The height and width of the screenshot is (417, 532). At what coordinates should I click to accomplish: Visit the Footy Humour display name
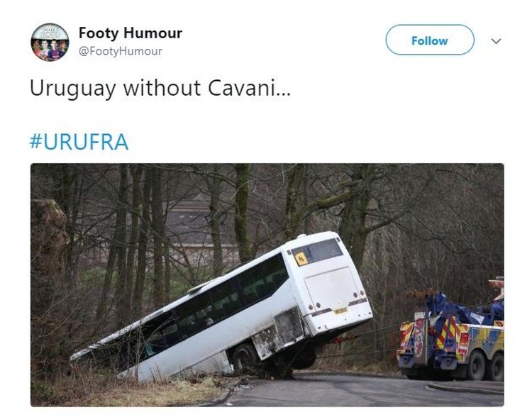[131, 33]
